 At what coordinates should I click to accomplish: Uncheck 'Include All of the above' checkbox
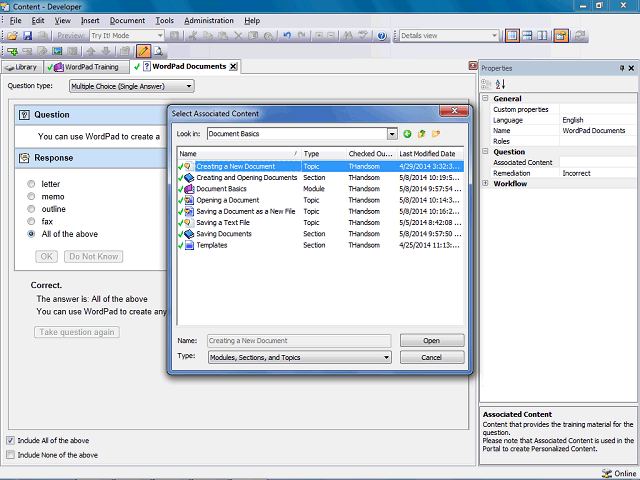(10, 440)
